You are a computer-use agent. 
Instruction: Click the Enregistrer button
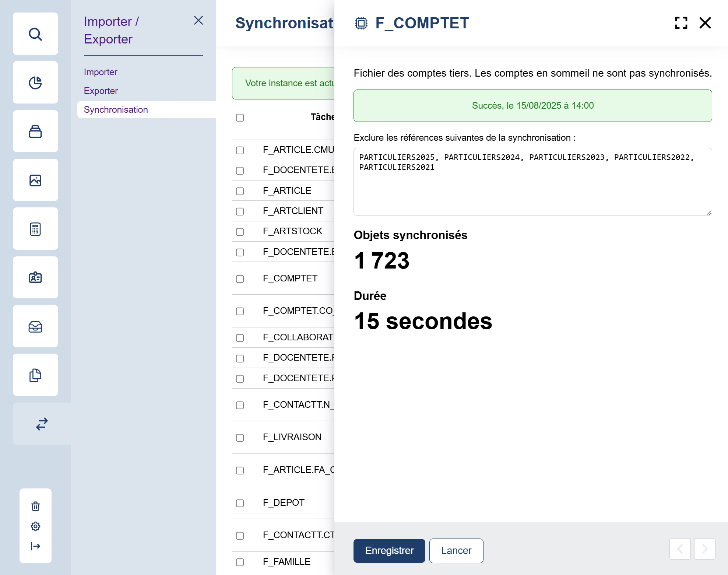(x=389, y=550)
